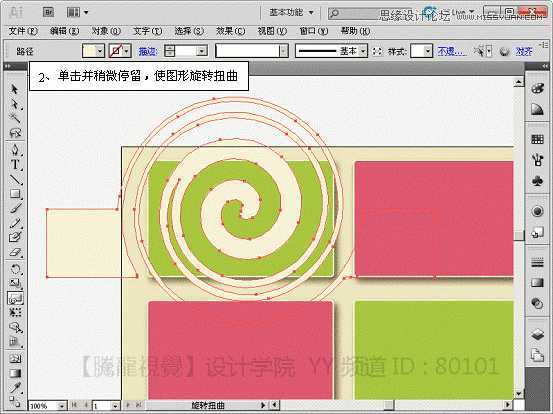
Task: Open the Symbols panel club icon
Action: (x=537, y=182)
